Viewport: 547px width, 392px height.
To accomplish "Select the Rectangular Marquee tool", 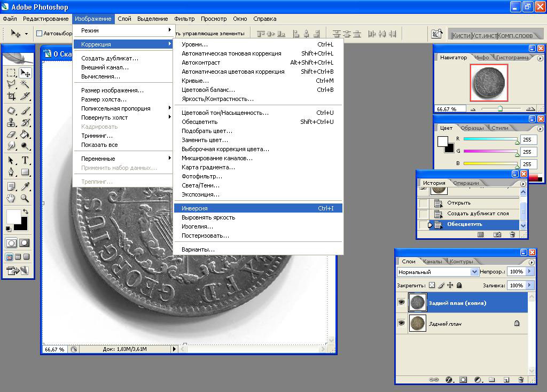I will [x=11, y=73].
